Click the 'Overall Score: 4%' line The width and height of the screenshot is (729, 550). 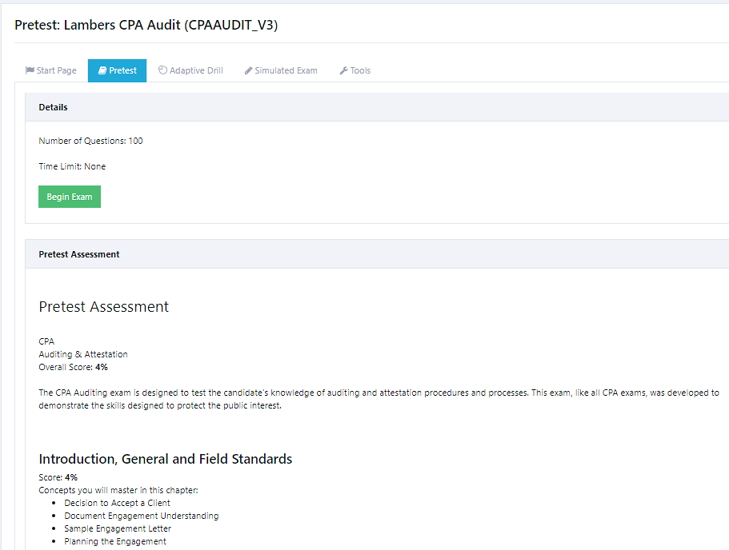pos(73,367)
